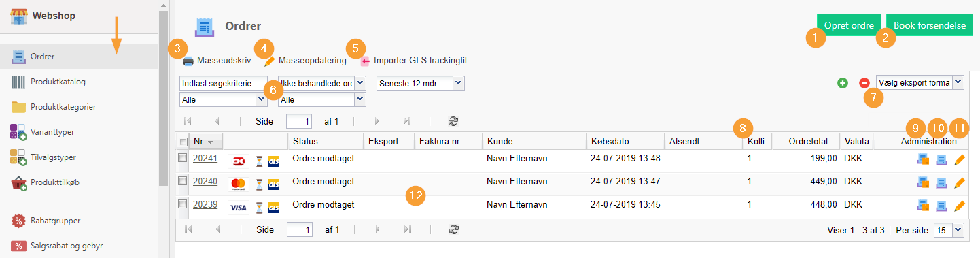Open the Seneste 12 mdr. period dropdown
Viewport: 980px width, 258px height.
[420, 82]
